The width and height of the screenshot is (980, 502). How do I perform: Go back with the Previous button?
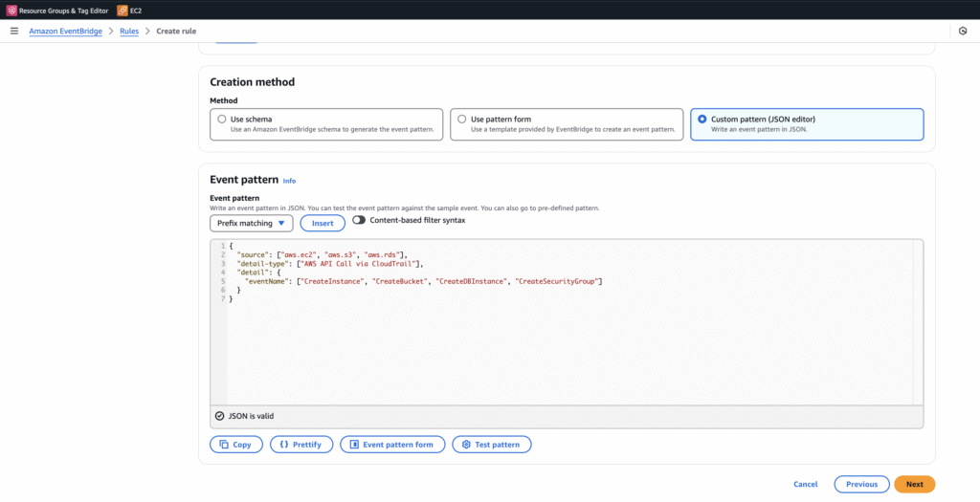(x=862, y=484)
